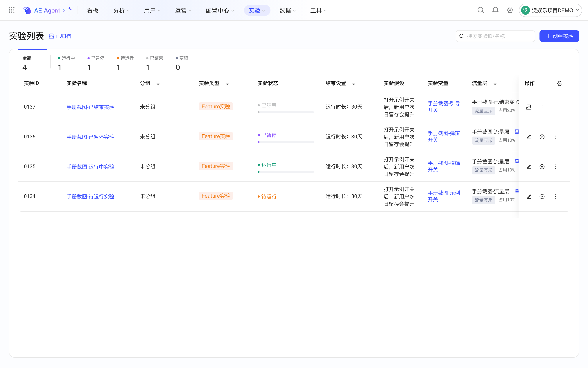Edit experiment 0134 pencil icon

529,196
